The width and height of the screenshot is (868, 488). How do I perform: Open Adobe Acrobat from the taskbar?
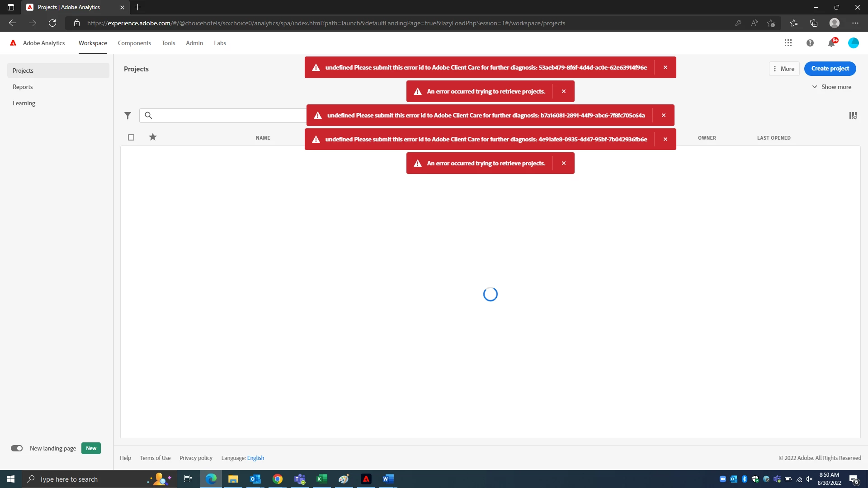coord(366,479)
